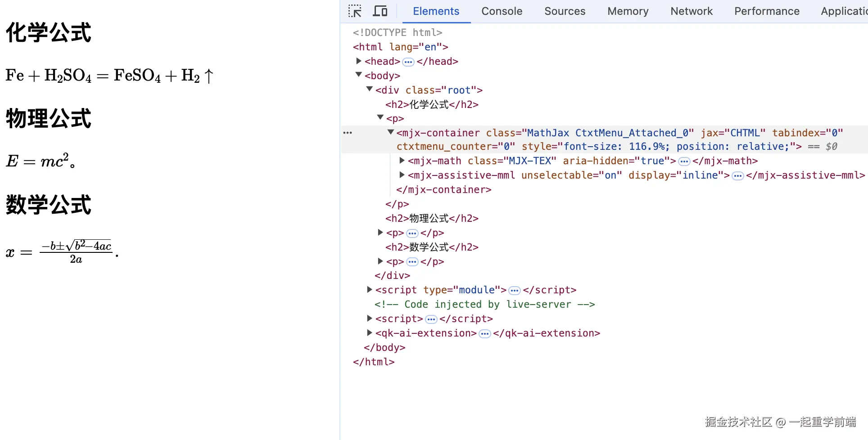This screenshot has width=868, height=440.
Task: Click the class attribute MathJax CtxtMenu_Attached_0
Action: (590, 133)
